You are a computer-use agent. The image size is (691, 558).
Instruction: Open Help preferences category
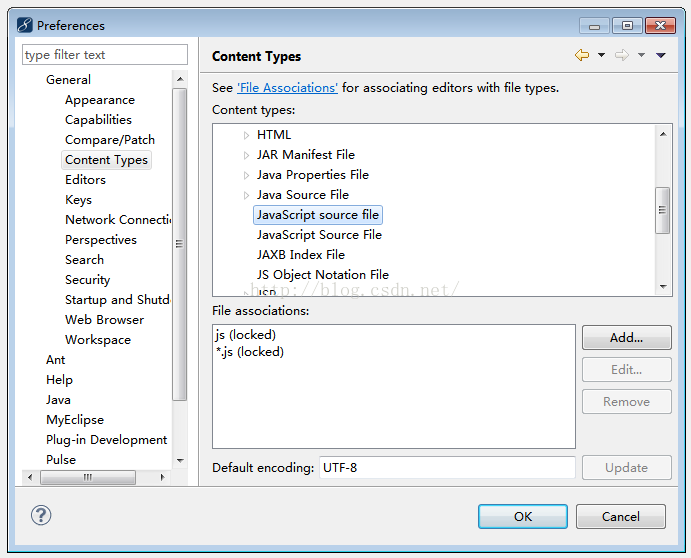[x=59, y=379]
